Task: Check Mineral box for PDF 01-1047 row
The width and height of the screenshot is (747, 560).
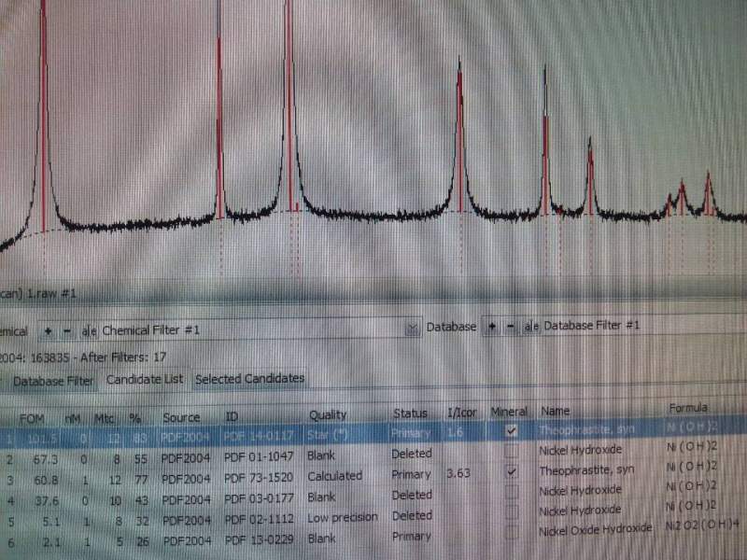Action: coord(511,451)
